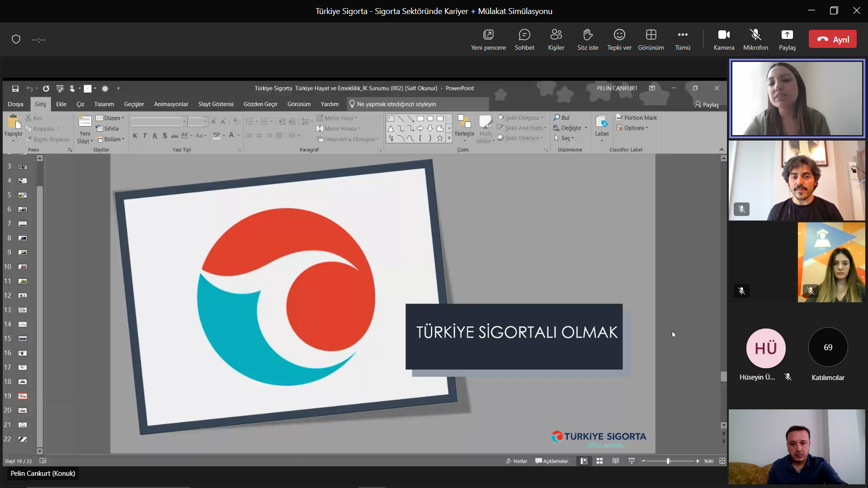Click the slide pane vertical scrollbar
This screenshot has height=488, width=868.
723,291
